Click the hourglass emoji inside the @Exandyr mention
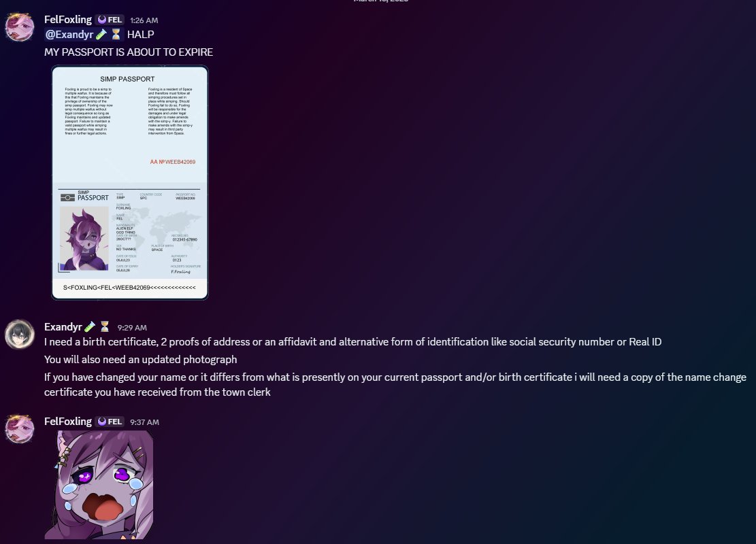 [116, 35]
